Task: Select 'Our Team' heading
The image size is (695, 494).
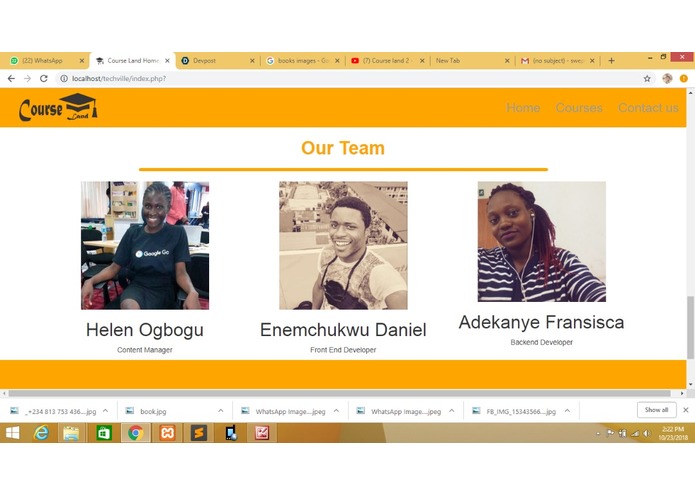Action: [343, 148]
